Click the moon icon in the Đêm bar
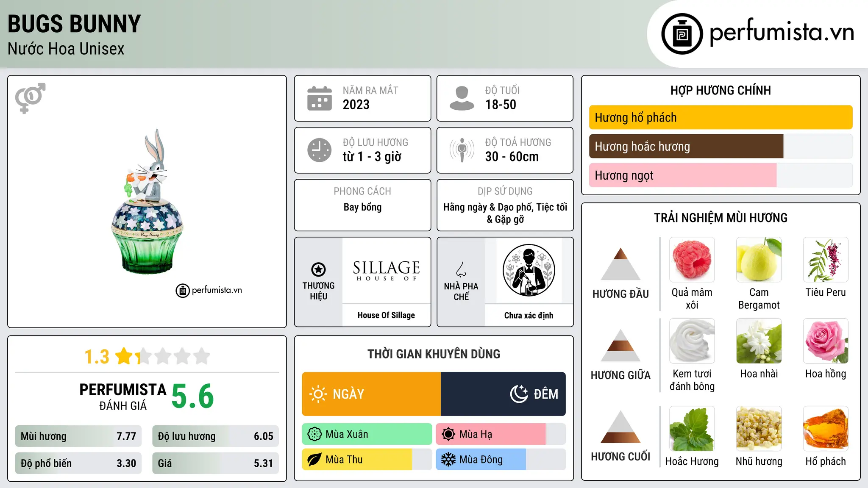Screen dimensions: 868x488 (x=519, y=394)
